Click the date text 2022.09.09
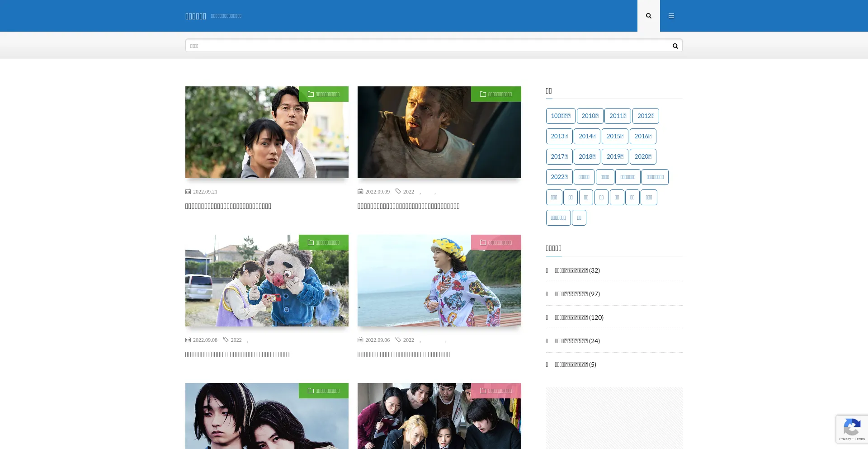 coord(377,192)
